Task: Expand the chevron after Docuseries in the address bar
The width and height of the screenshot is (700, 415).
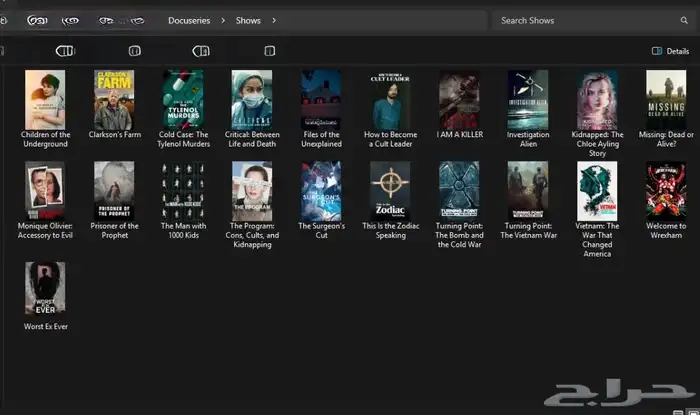Action: tap(223, 21)
